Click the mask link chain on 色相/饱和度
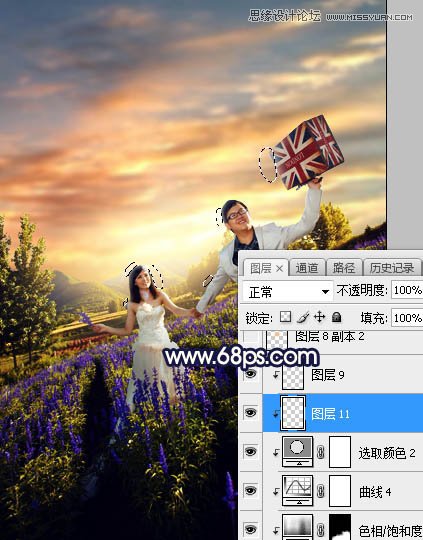Image resolution: width=423 pixels, height=540 pixels. 321,530
